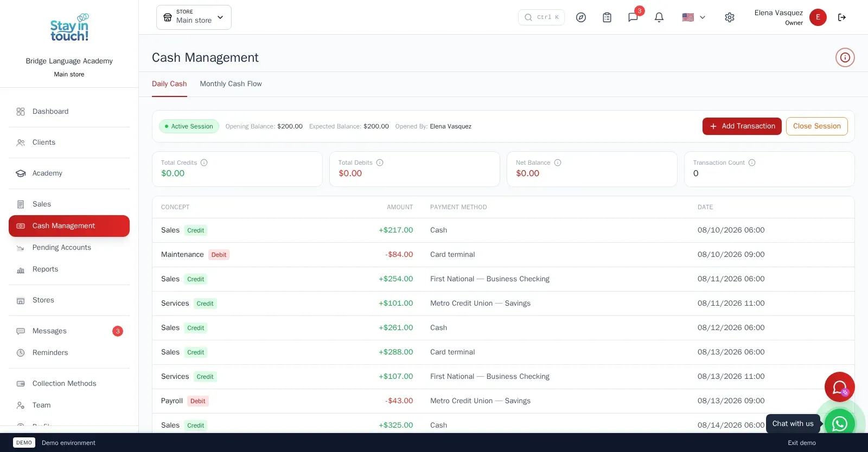This screenshot has height=452, width=868.
Task: Click the Stay in touch logo
Action: tap(69, 28)
